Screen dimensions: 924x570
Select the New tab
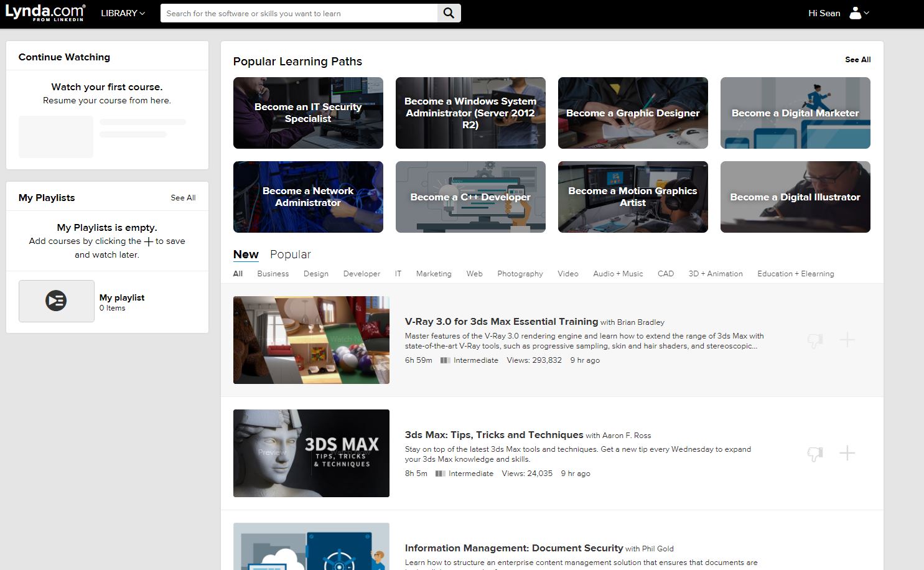pyautogui.click(x=246, y=255)
